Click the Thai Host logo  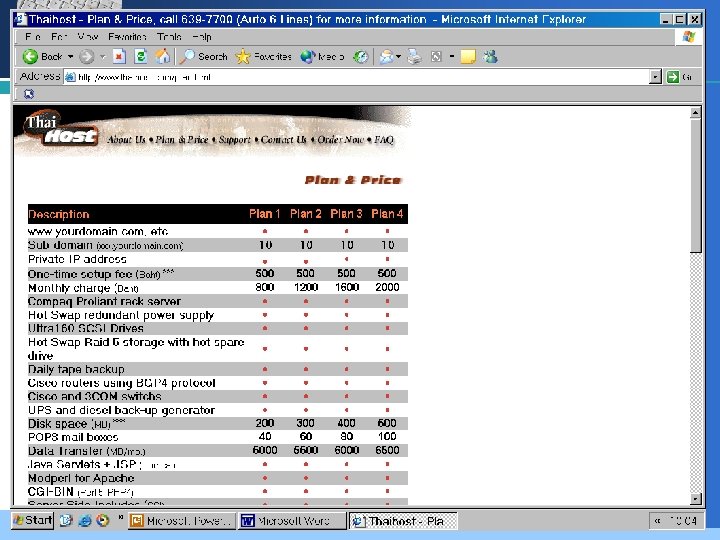61,128
